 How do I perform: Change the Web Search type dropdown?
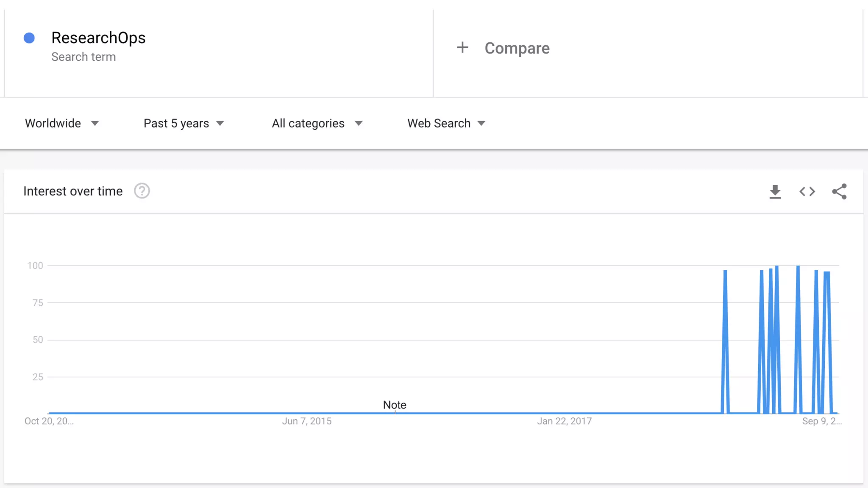[x=446, y=123]
